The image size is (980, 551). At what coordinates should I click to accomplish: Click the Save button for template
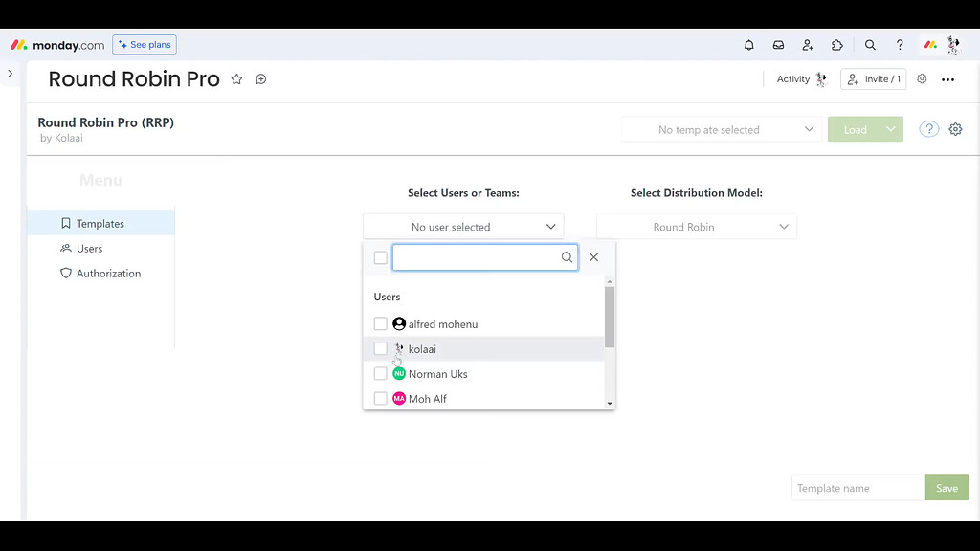coord(947,487)
